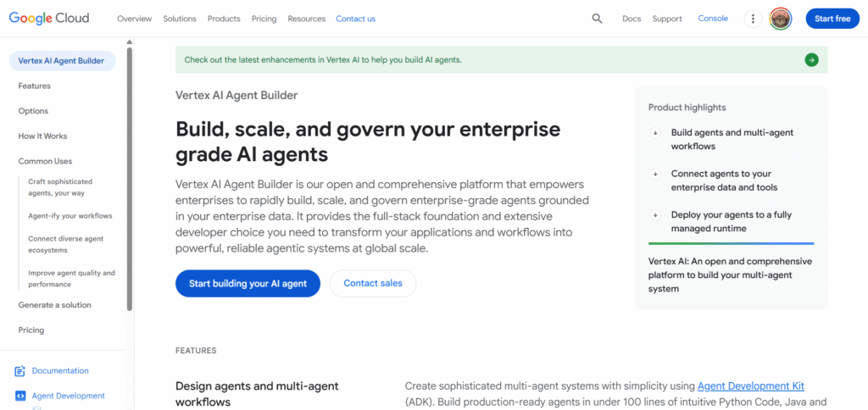Screen dimensions: 868x410
Task: Open the Resources menu in header
Action: (x=306, y=19)
